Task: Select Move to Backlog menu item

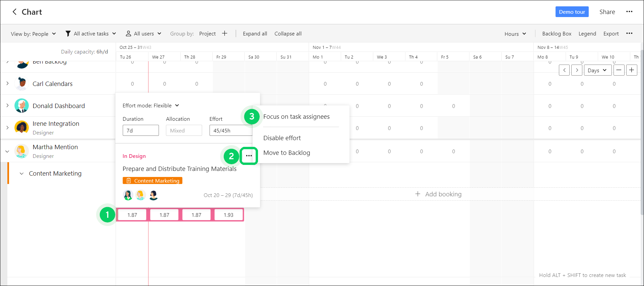Action: (287, 153)
